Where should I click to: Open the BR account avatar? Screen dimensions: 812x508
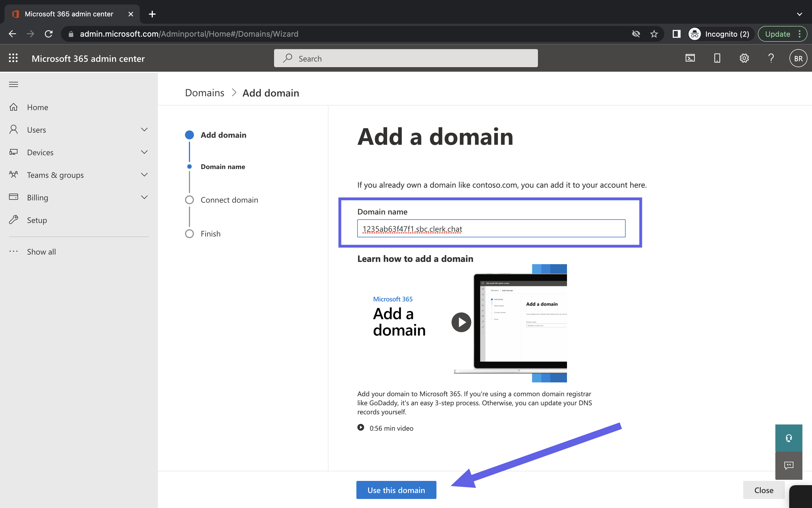pos(798,58)
